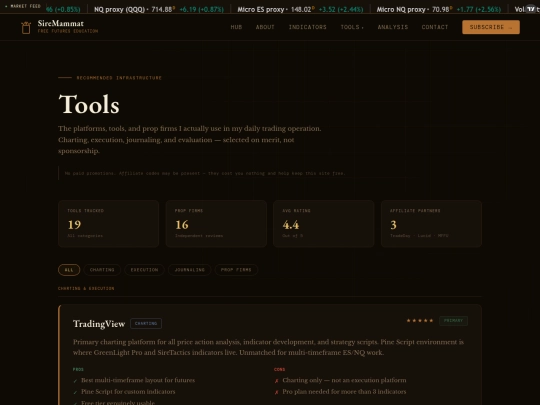Filter tools by Journaling

tap(189, 270)
